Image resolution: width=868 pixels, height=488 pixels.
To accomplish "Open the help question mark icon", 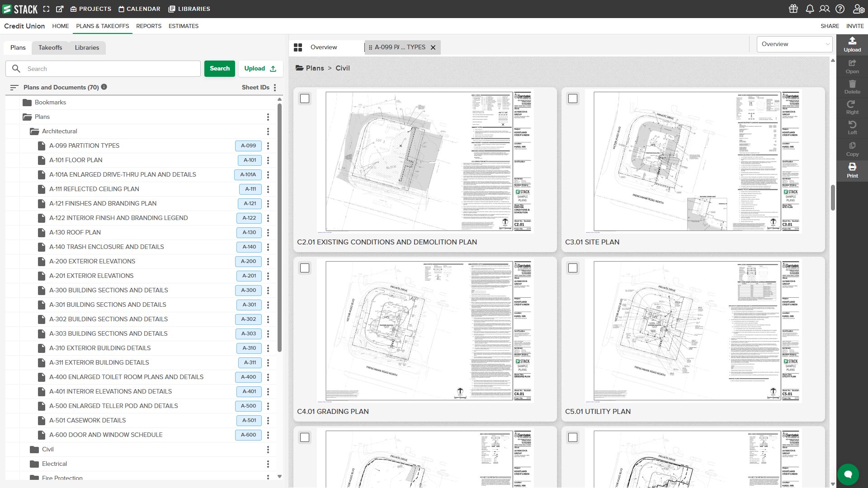I will (x=840, y=9).
